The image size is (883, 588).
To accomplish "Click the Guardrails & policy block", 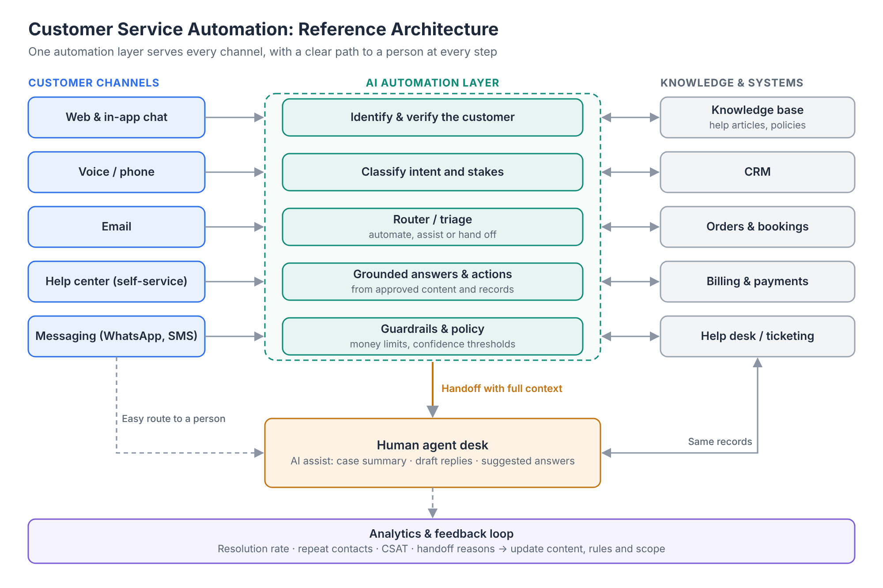I will coord(433,336).
